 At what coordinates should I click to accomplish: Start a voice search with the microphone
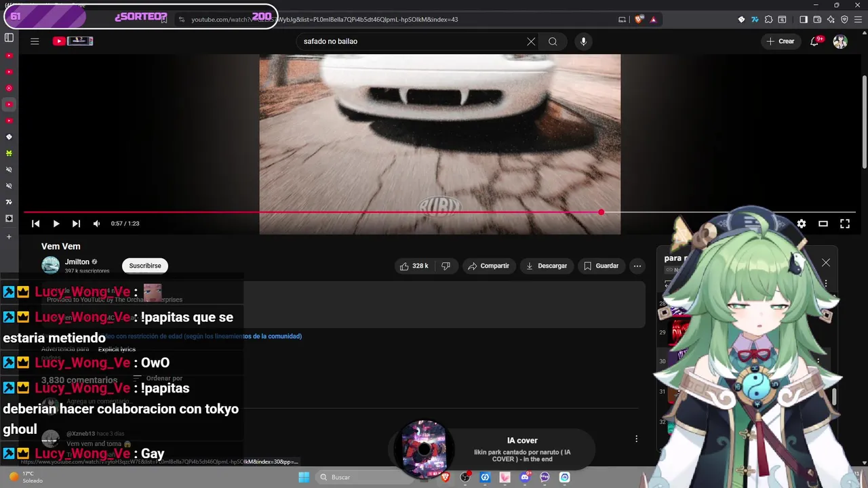(583, 41)
